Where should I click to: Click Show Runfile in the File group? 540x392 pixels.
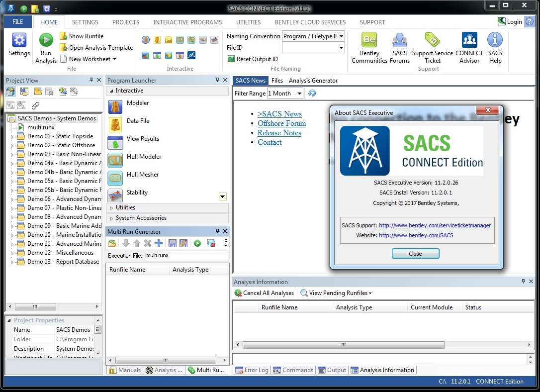(x=82, y=36)
